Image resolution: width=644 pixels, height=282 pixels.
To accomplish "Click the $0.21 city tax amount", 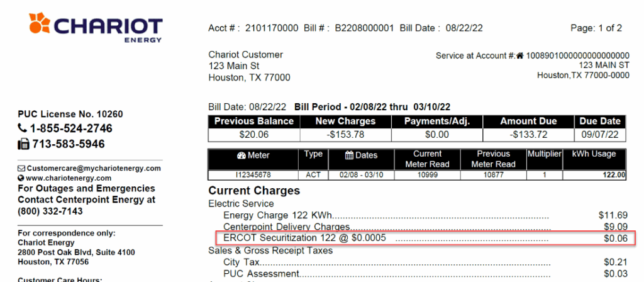I will tap(616, 262).
